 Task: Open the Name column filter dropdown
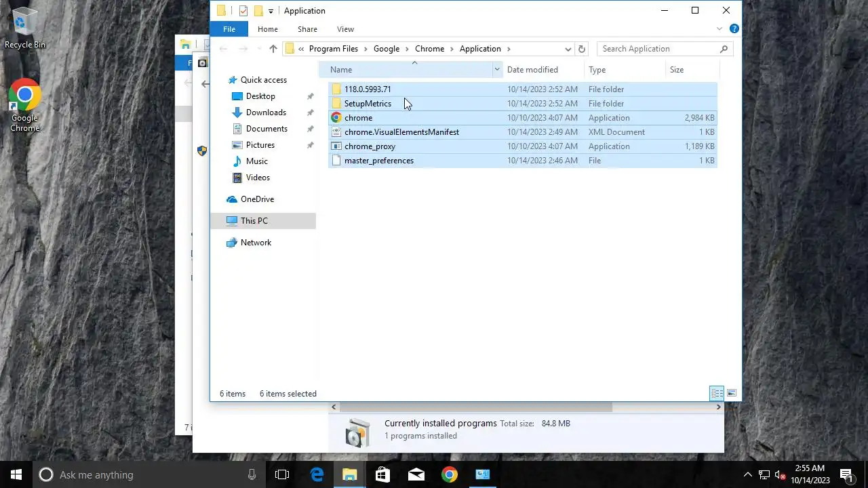pos(496,70)
